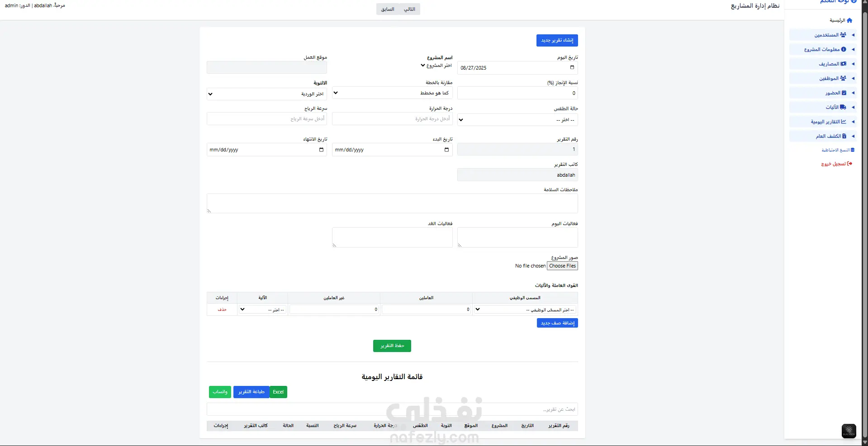Screen dimensions: 868x446
Task: Open the اسم المشروع dropdown
Action: tap(436, 66)
